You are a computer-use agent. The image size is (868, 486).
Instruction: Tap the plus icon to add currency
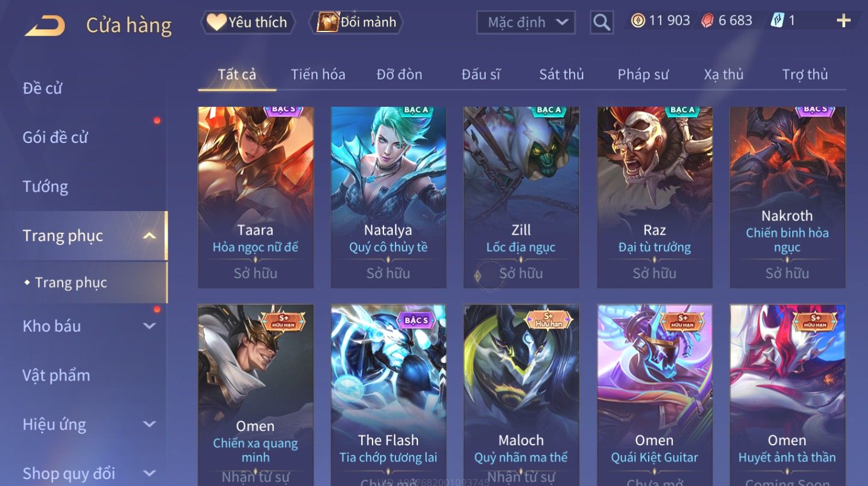843,21
